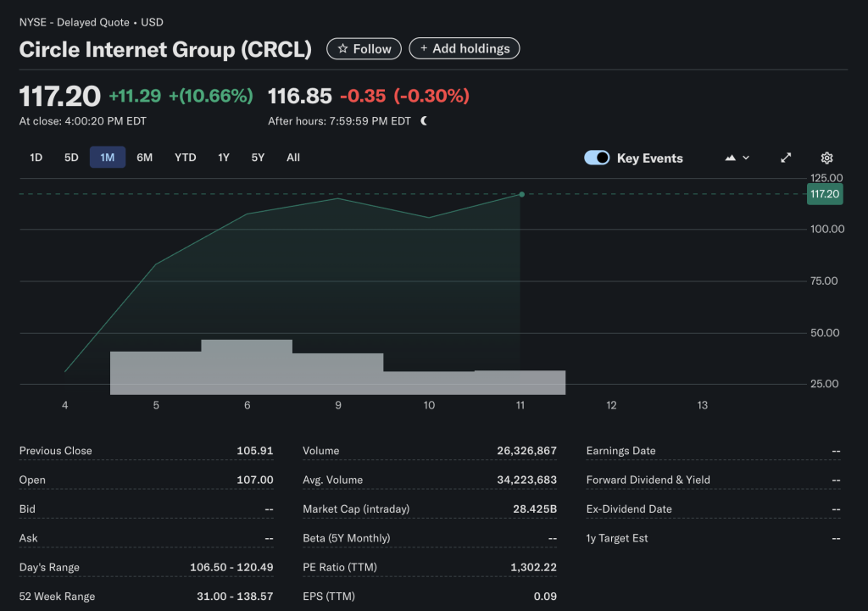Click the 52 week range value 31.00 - 138.57
Viewport: 868px width, 611px height.
point(235,596)
